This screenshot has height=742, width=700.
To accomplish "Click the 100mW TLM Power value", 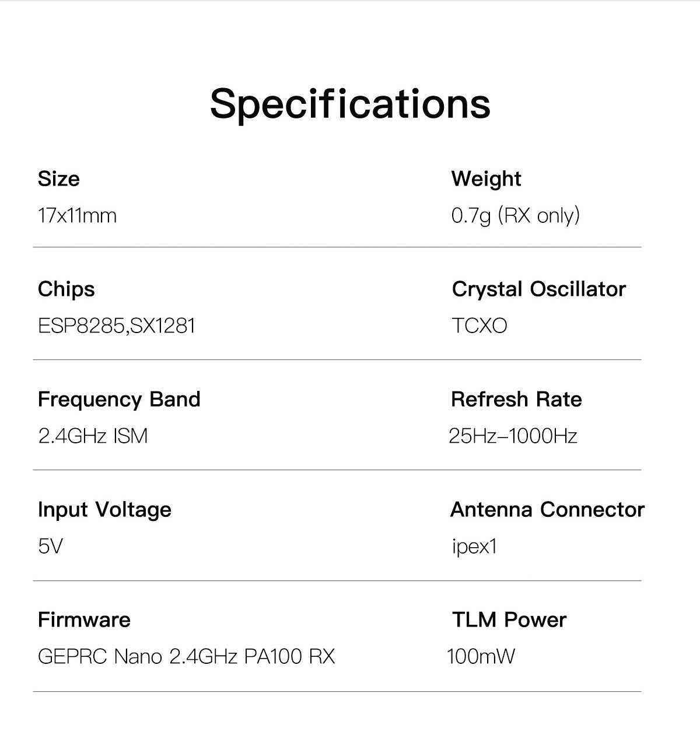I will point(481,657).
